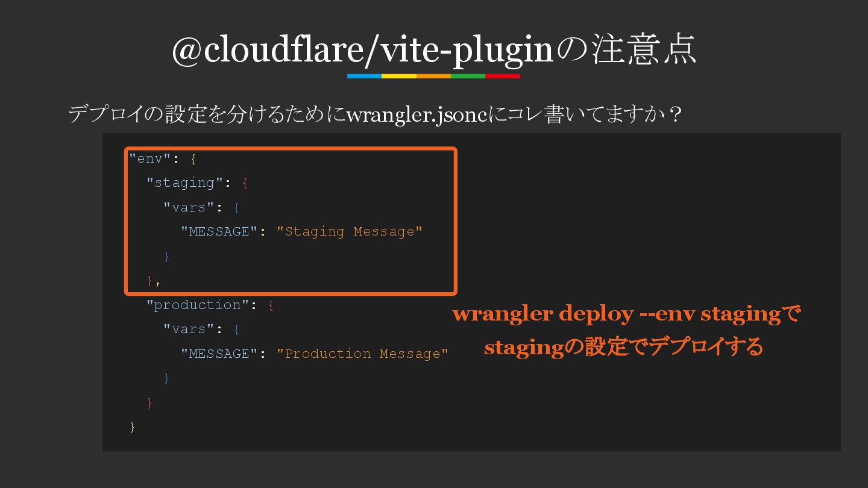Click "Staging Message" string value
This screenshot has height=488, width=868.
[x=350, y=232]
